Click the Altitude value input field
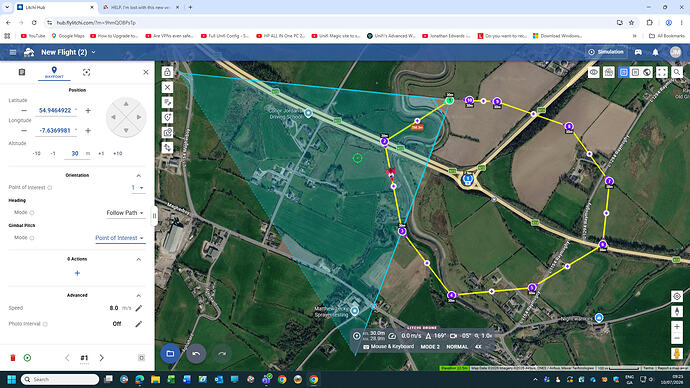The width and height of the screenshot is (690, 388). pyautogui.click(x=75, y=154)
